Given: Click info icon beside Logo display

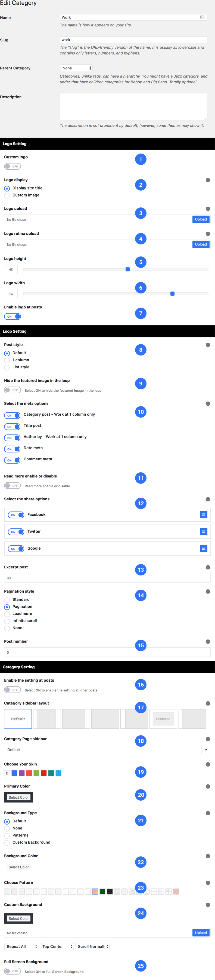Looking at the screenshot, I should [208, 180].
